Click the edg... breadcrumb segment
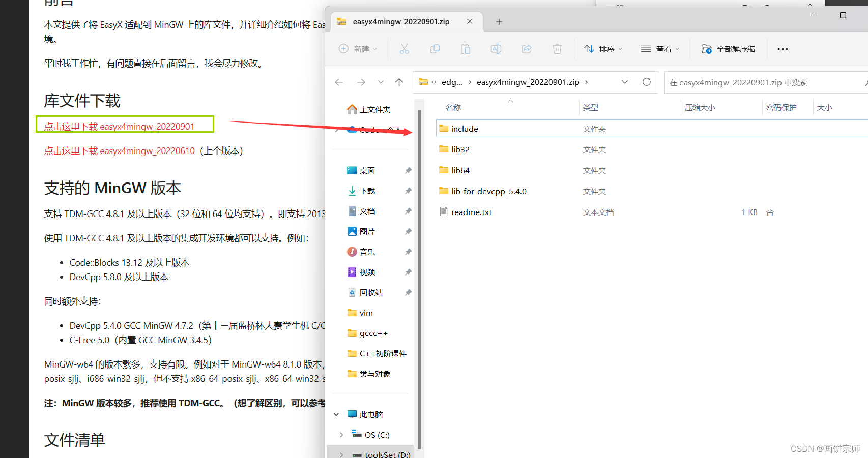Viewport: 868px width, 458px height. tap(452, 82)
